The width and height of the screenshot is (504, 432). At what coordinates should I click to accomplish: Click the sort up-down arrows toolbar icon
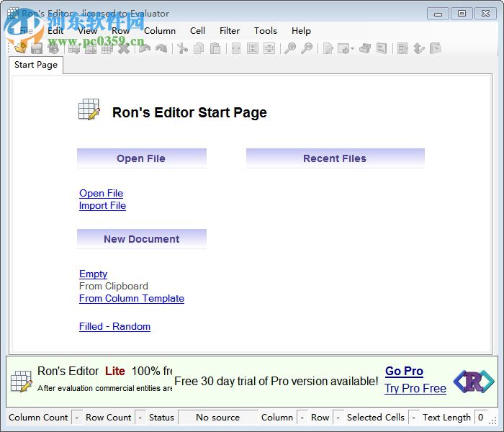(x=419, y=48)
